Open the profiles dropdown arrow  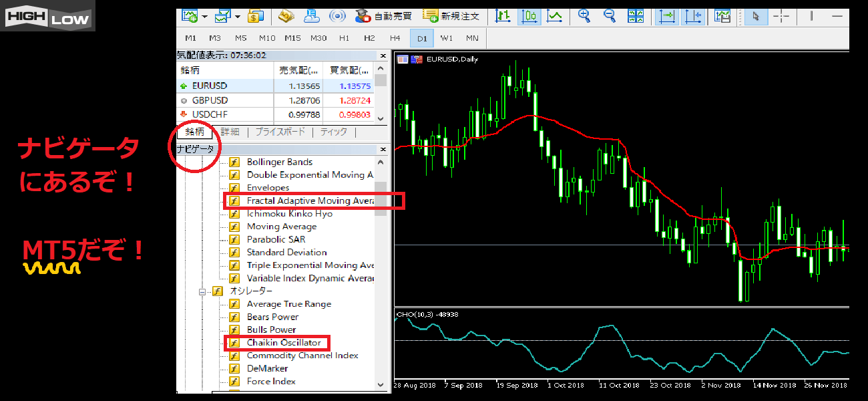[238, 16]
